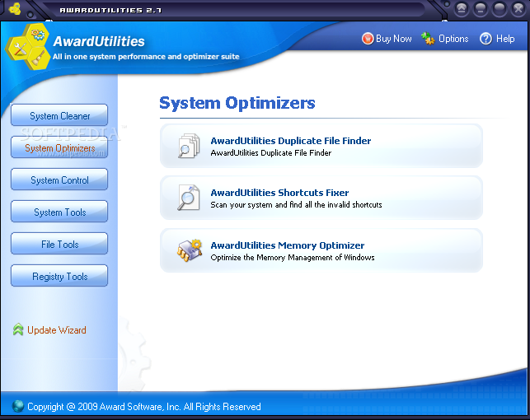Click the Duplicate File Finder description subtitle
Viewport: 530px width, 420px height.
click(270, 152)
